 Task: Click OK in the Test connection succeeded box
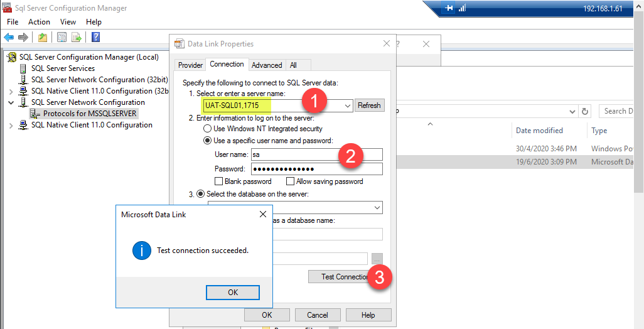(232, 293)
